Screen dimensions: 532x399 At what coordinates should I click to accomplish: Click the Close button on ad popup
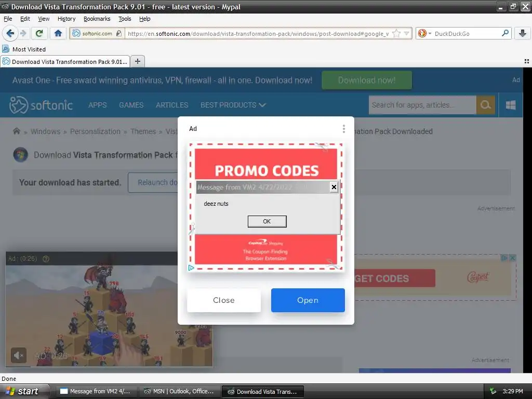click(x=224, y=300)
